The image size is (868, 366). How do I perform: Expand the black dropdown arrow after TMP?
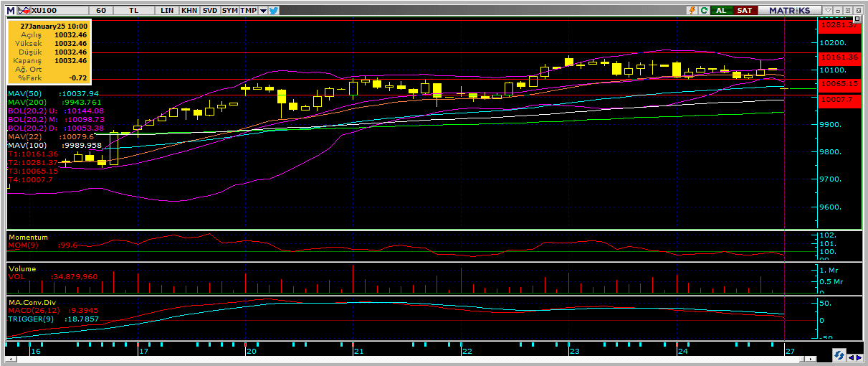263,11
